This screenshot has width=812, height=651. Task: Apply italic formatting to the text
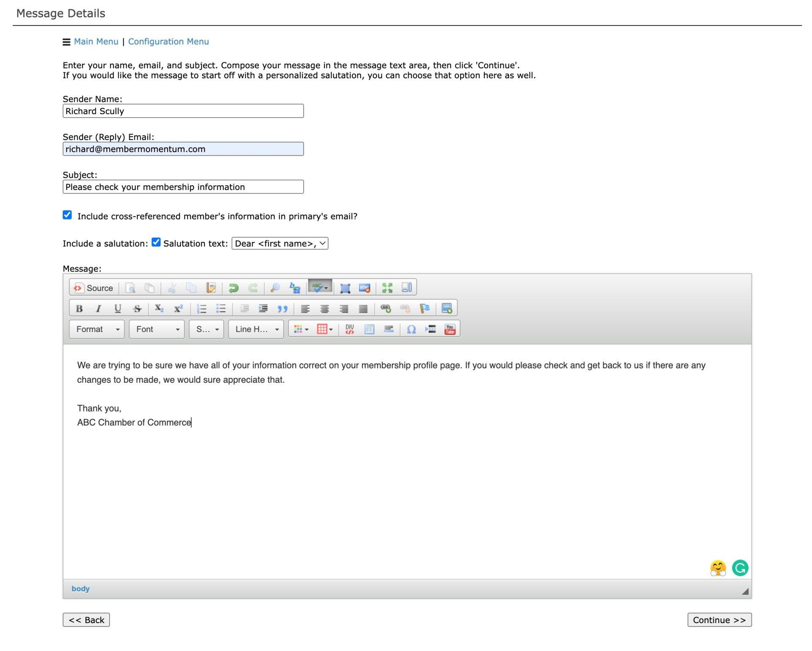(x=98, y=308)
